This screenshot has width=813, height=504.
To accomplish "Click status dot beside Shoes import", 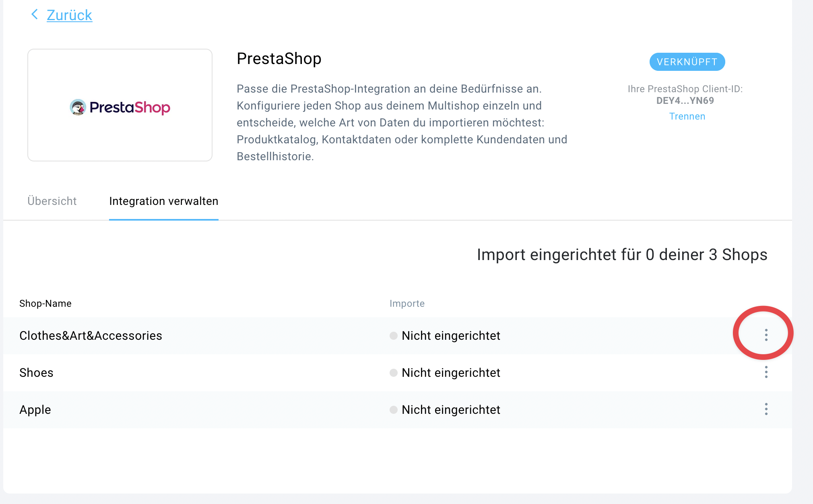I will coord(394,373).
